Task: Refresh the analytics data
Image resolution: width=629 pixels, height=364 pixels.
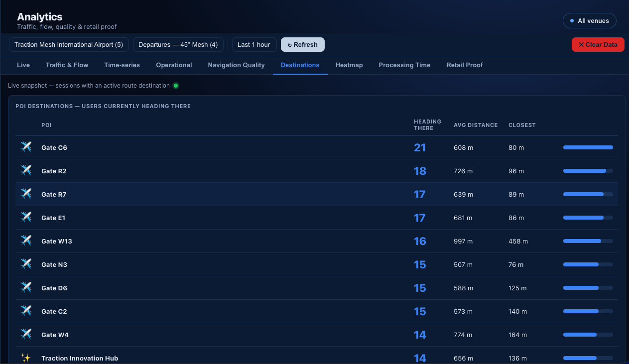Action: pyautogui.click(x=303, y=44)
